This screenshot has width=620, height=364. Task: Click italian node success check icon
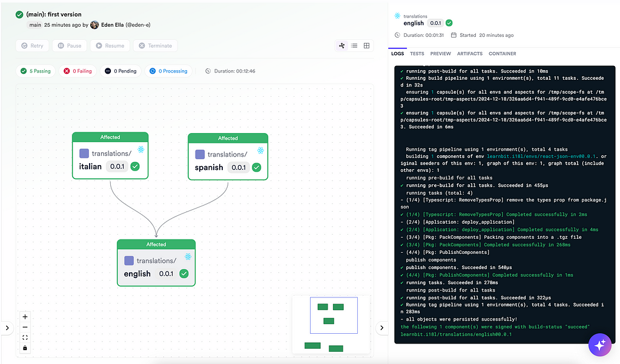[135, 166]
